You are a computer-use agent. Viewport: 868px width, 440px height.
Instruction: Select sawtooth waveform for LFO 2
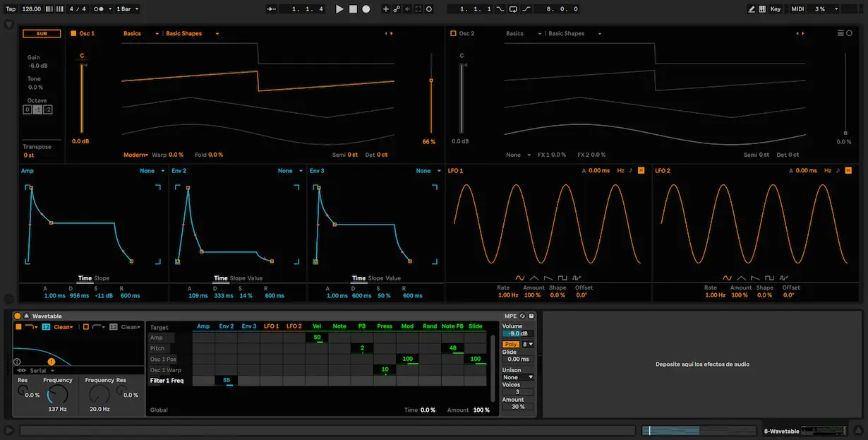click(x=756, y=278)
